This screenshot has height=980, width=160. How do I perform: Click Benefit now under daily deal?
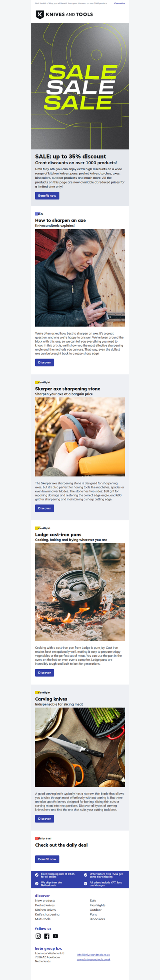pyautogui.click(x=47, y=859)
